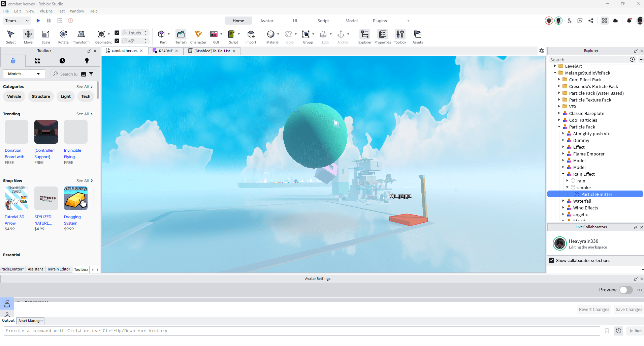
Task: Collapse the Rain Effect tree node
Action: (x=563, y=174)
